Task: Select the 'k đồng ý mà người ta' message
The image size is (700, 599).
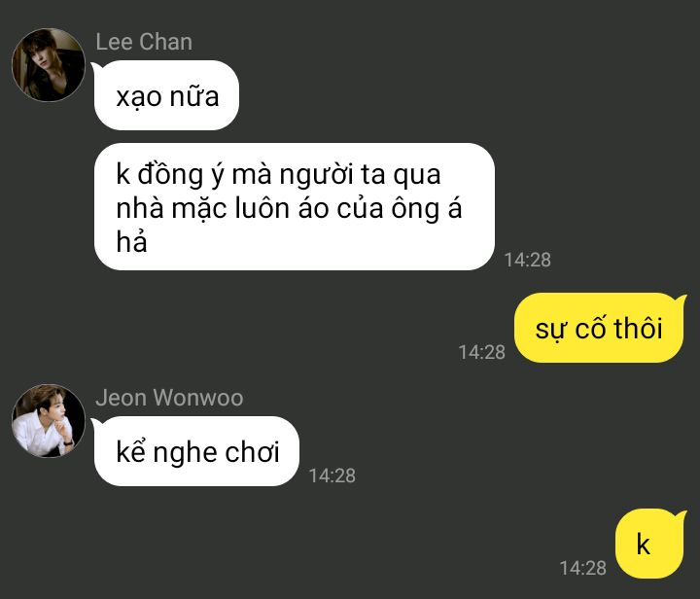Action: (x=295, y=207)
